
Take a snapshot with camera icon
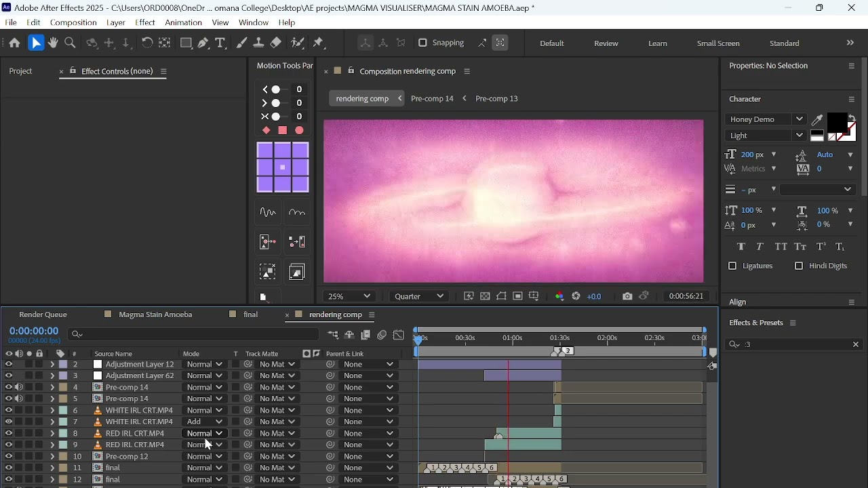click(x=627, y=297)
